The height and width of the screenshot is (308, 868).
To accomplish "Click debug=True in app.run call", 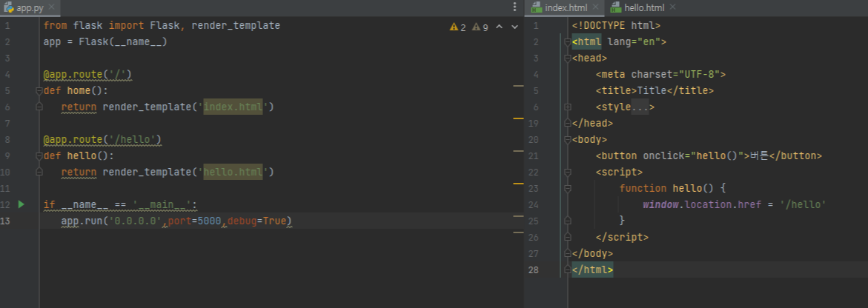I will click(x=257, y=221).
